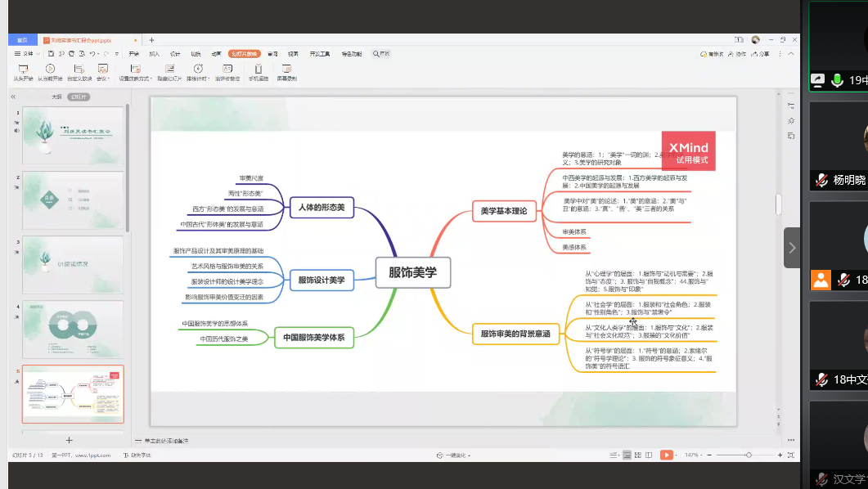The image size is (868, 489).
Task: Select slide 5 mind map thumbnail
Action: (x=73, y=394)
